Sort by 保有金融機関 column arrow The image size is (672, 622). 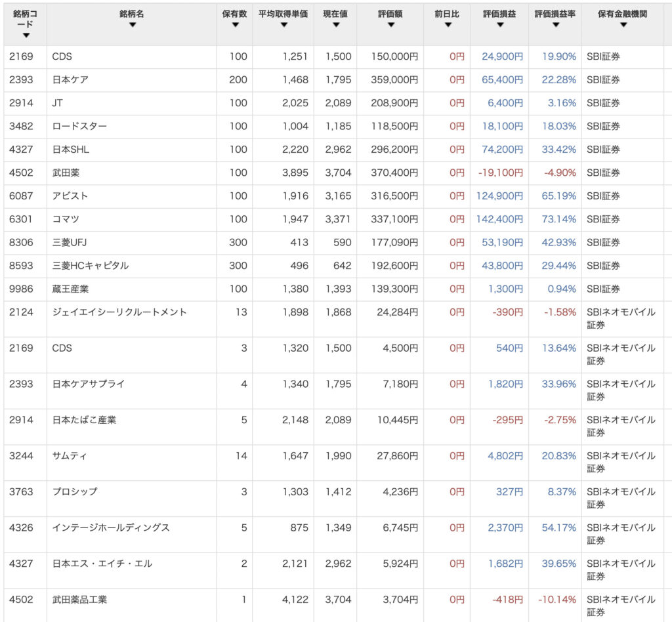point(623,25)
